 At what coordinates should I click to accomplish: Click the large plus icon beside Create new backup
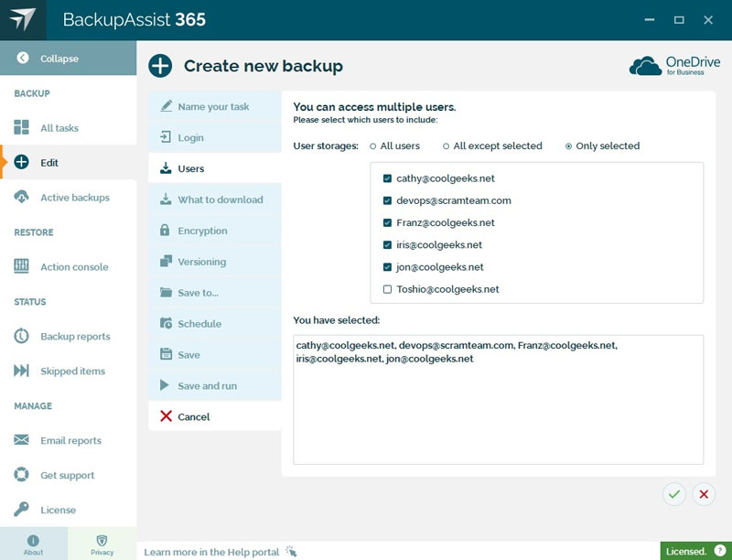[x=160, y=66]
